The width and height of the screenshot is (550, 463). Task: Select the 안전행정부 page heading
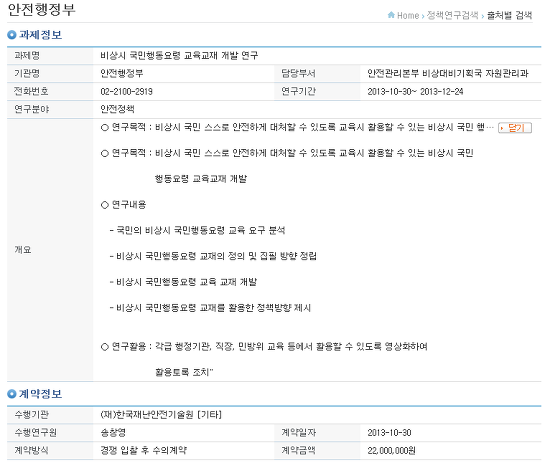tap(41, 9)
